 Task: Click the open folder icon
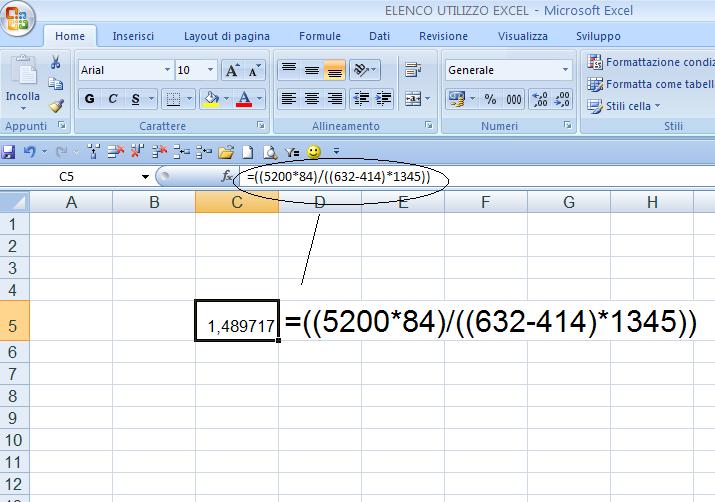coord(226,152)
